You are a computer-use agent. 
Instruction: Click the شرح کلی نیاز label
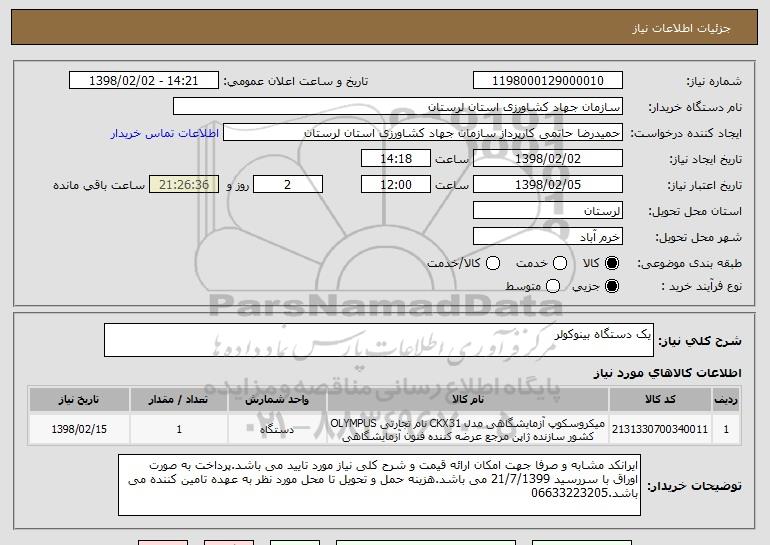tap(700, 341)
